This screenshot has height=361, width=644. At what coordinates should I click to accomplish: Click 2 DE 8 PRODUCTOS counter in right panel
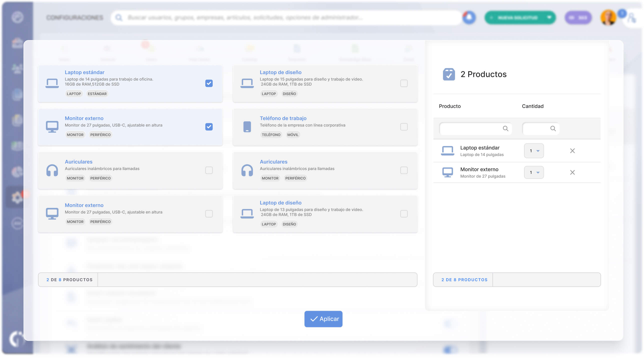coord(464,280)
